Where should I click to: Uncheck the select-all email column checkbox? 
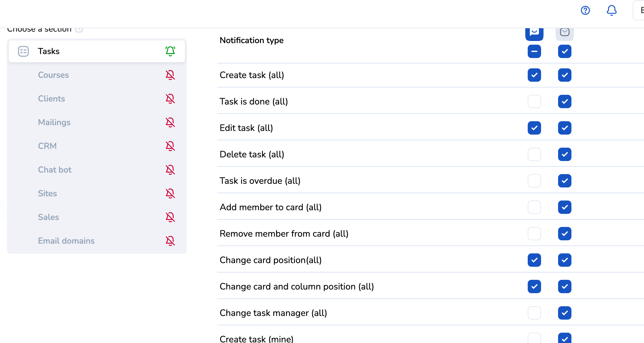tap(564, 51)
